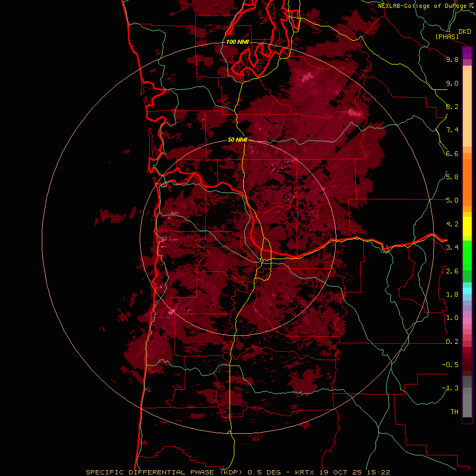476x476 pixels.
Task: Click the (KDP) abbreviation in the caption
Action: (231, 472)
